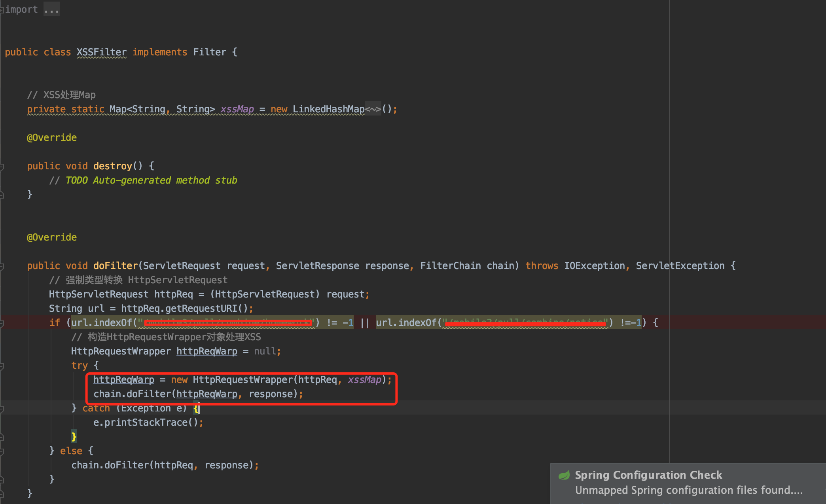Click the ServletResponse parameter type
826x504 pixels.
pos(317,266)
